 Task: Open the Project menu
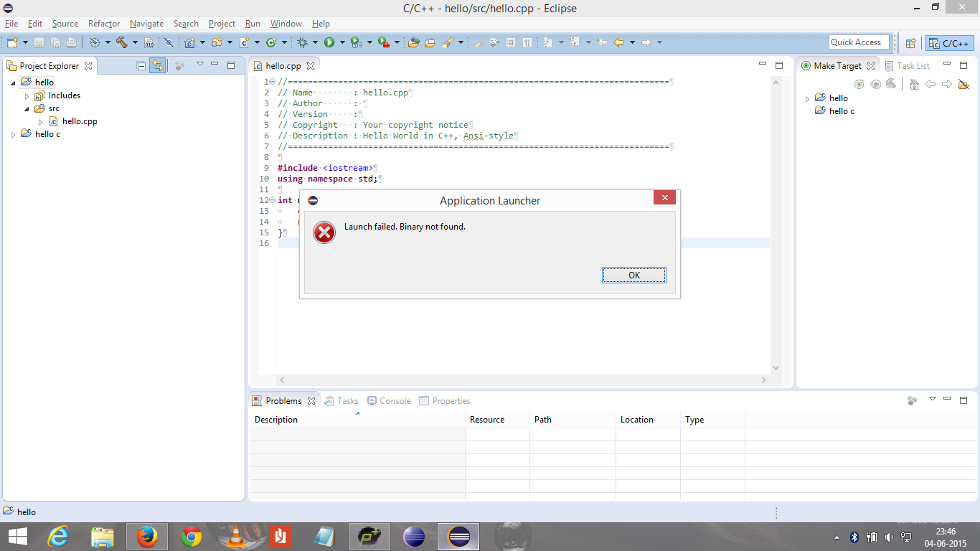point(222,24)
